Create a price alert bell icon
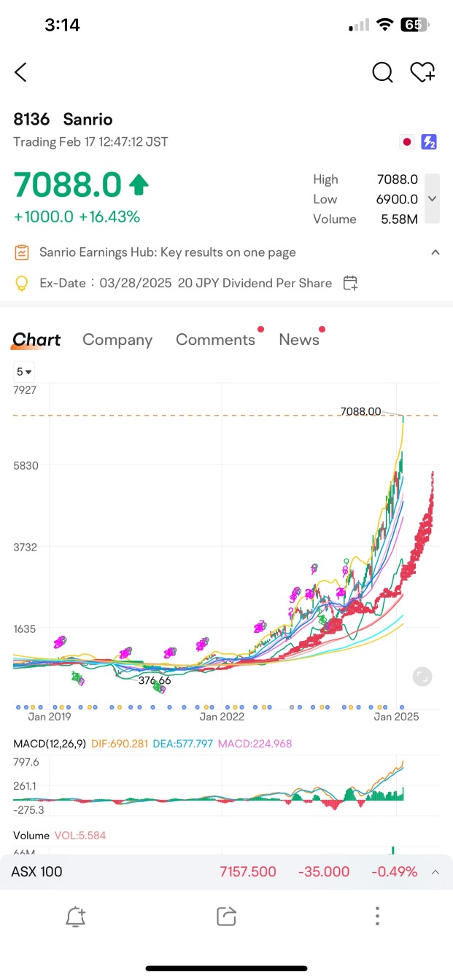 76,917
